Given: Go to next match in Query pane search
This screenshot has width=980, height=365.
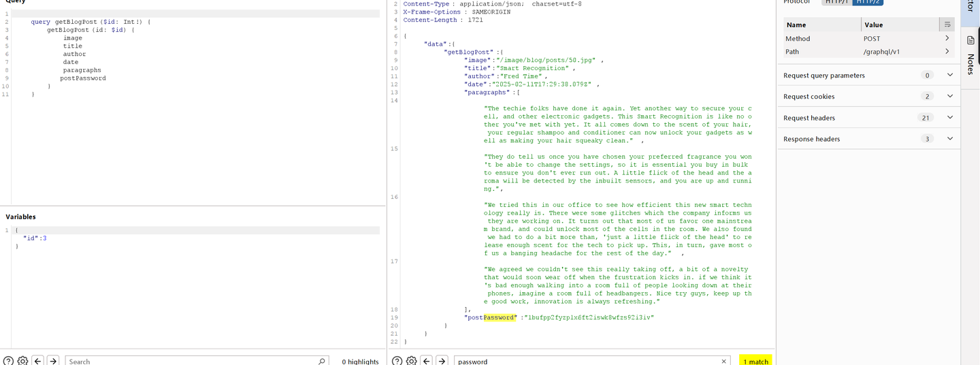Looking at the screenshot, I should click(53, 361).
